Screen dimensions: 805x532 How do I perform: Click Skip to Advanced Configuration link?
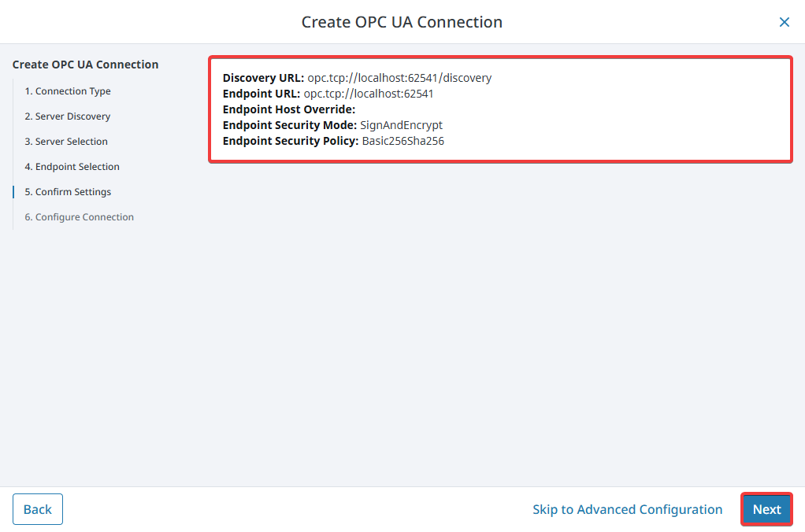[627, 509]
